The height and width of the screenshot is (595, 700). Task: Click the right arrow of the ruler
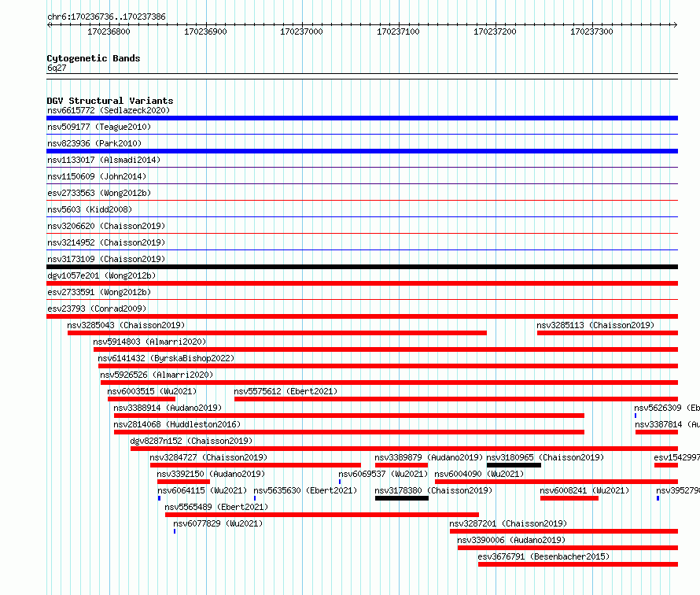676,25
